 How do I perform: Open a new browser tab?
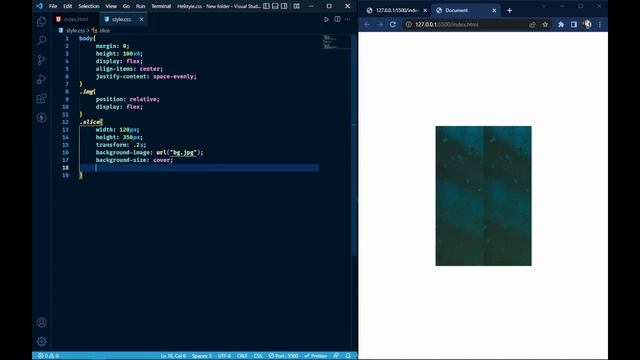(509, 10)
